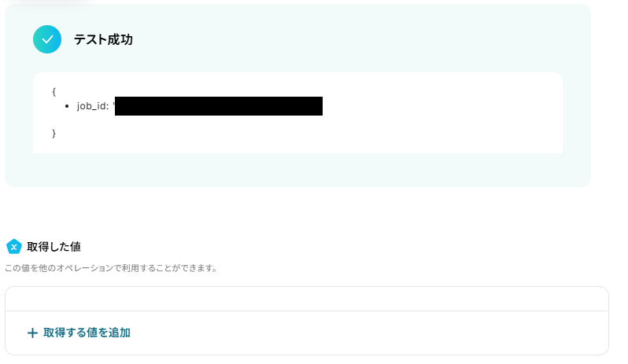
Task: Click the plus icon beside 取得する値を追加
Action: tap(32, 333)
